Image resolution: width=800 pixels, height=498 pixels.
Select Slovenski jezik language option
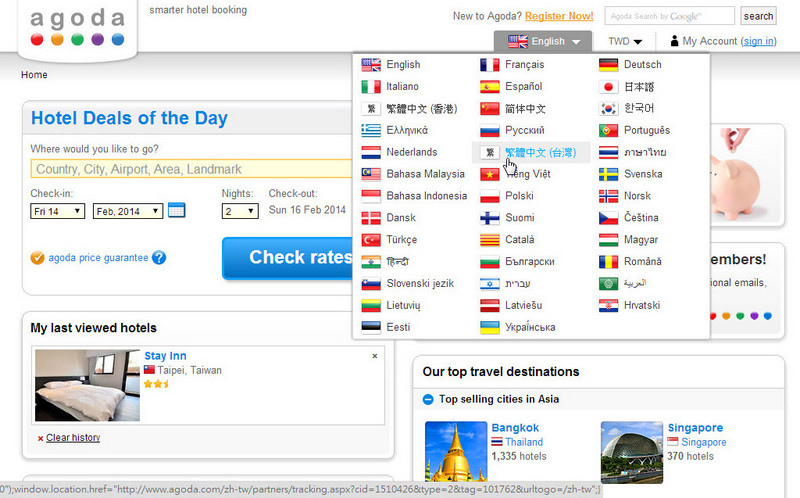pos(420,284)
